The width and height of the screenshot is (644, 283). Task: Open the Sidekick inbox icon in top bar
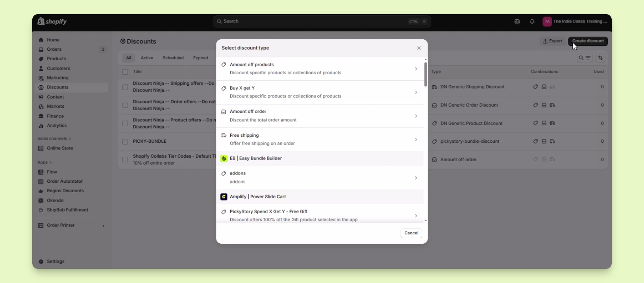(x=517, y=22)
